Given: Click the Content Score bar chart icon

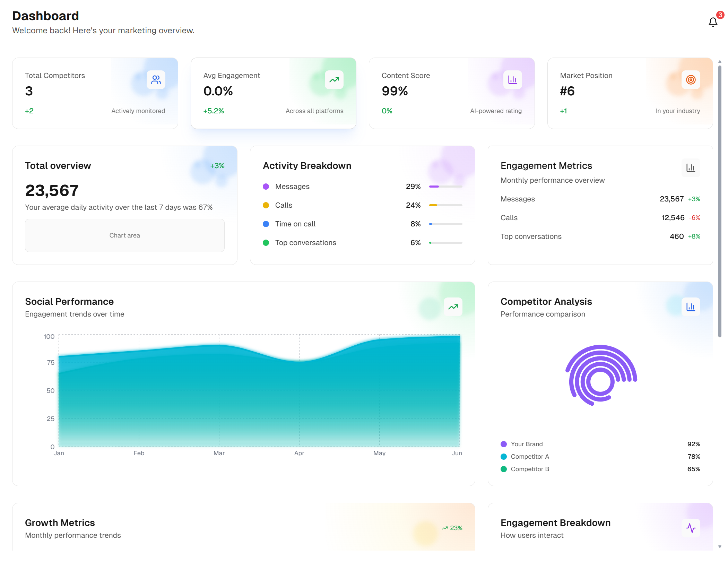Looking at the screenshot, I should tap(512, 80).
